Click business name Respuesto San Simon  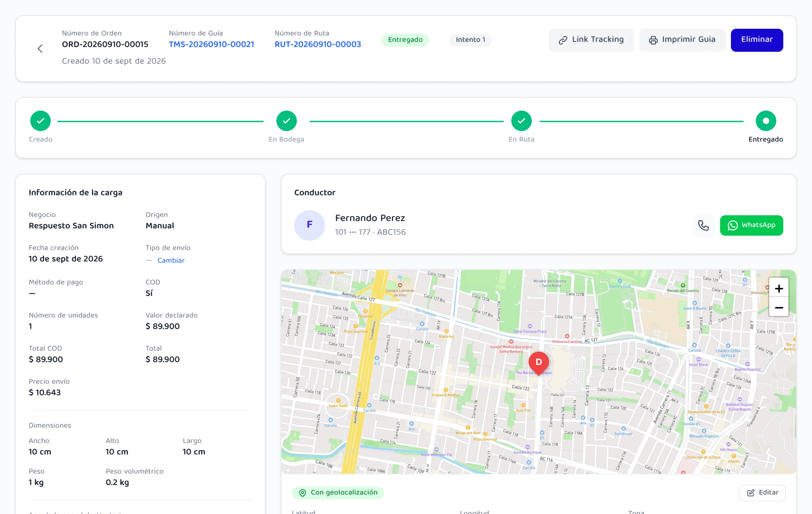[71, 226]
